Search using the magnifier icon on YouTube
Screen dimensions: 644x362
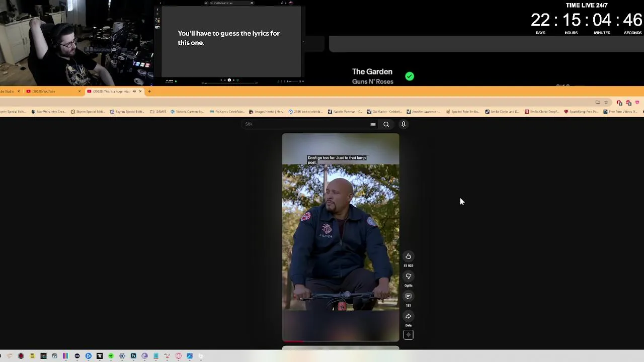click(x=386, y=124)
